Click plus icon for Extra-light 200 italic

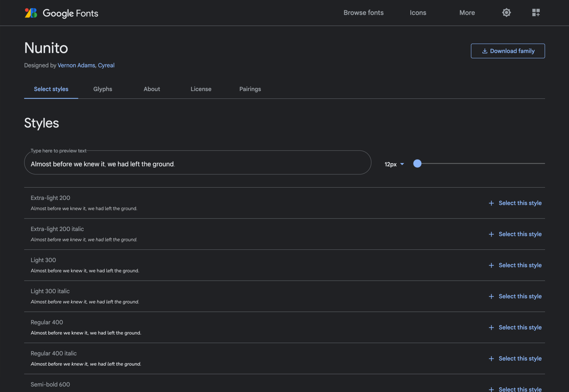click(x=491, y=234)
